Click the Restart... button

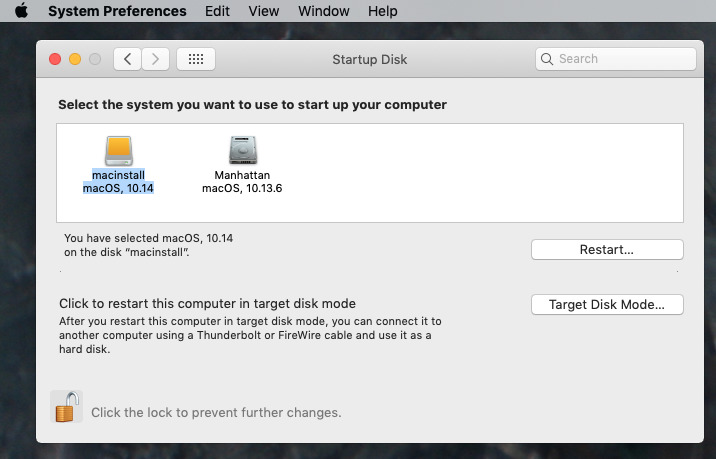tap(607, 250)
